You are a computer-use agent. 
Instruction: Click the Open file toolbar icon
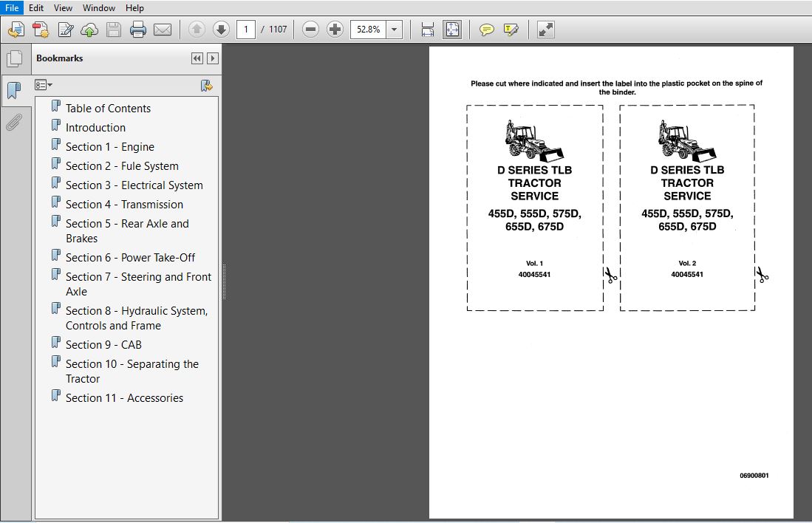click(x=16, y=30)
